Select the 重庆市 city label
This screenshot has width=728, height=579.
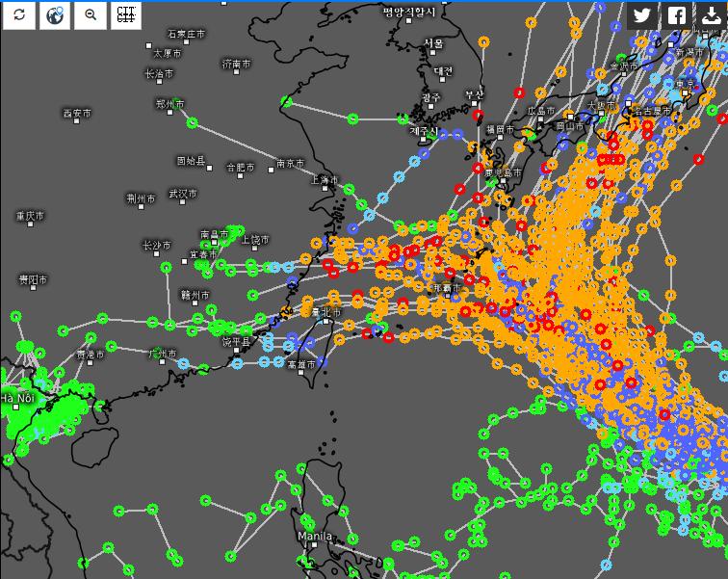coord(30,216)
